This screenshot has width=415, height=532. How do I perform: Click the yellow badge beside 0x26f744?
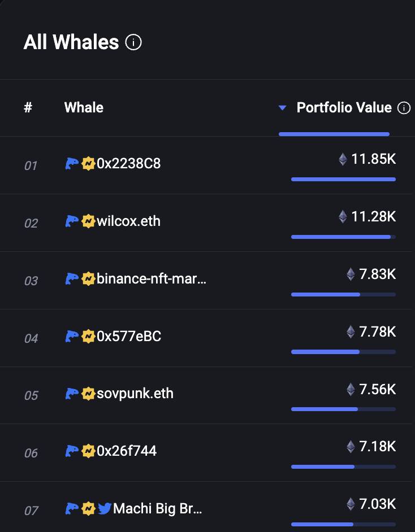88,451
